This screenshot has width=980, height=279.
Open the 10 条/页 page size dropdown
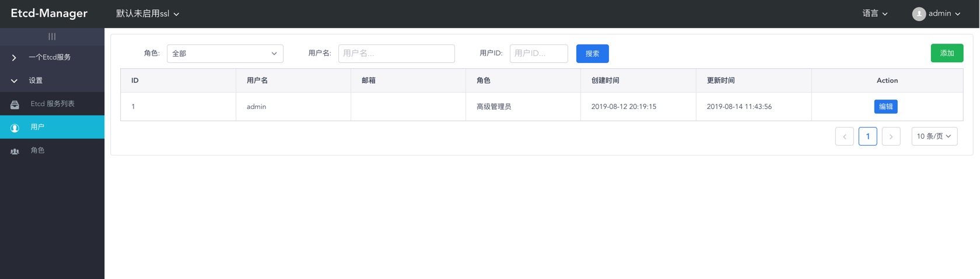[x=934, y=136]
